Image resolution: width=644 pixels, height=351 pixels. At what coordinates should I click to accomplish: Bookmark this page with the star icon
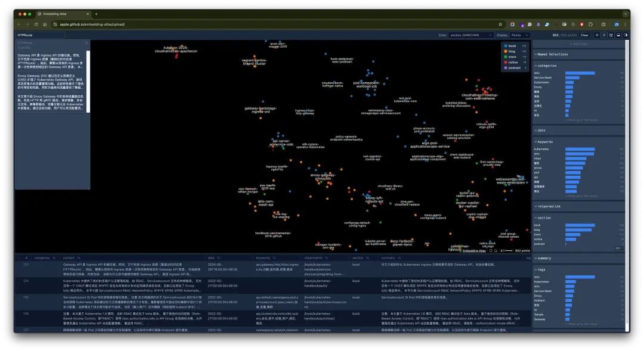pos(500,24)
